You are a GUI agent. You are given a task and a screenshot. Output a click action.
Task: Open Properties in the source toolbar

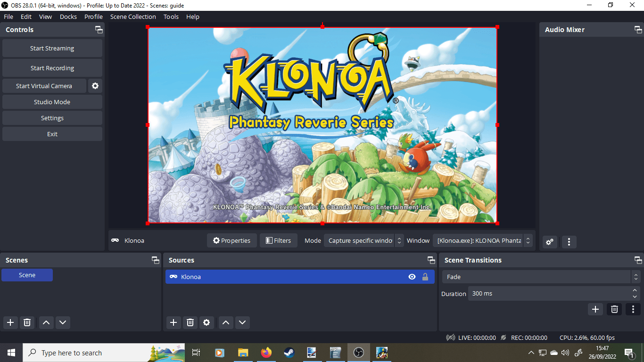point(231,240)
